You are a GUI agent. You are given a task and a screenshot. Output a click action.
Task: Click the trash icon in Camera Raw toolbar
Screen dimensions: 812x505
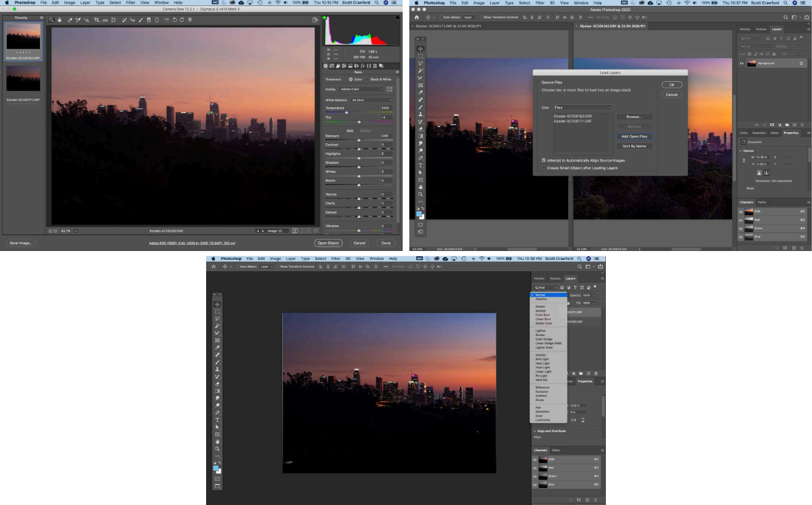pos(189,19)
